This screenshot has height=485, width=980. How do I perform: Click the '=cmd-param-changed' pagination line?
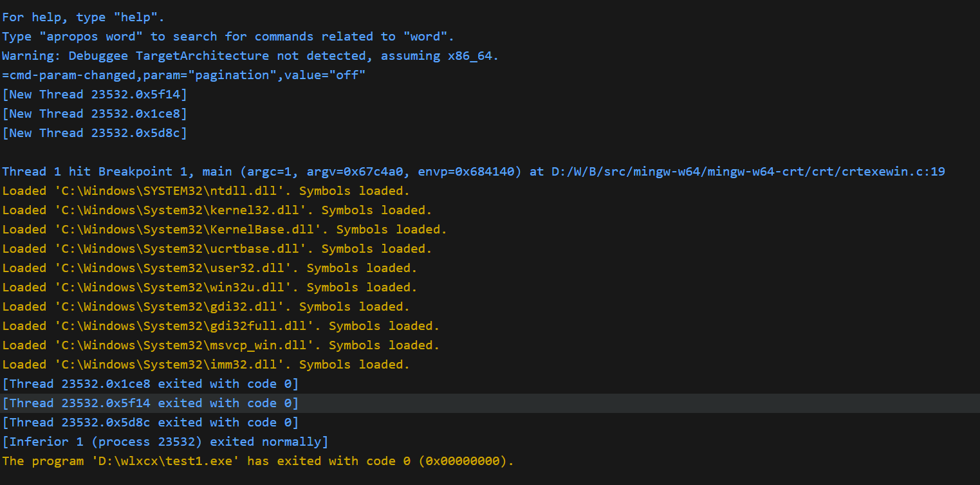coord(183,75)
